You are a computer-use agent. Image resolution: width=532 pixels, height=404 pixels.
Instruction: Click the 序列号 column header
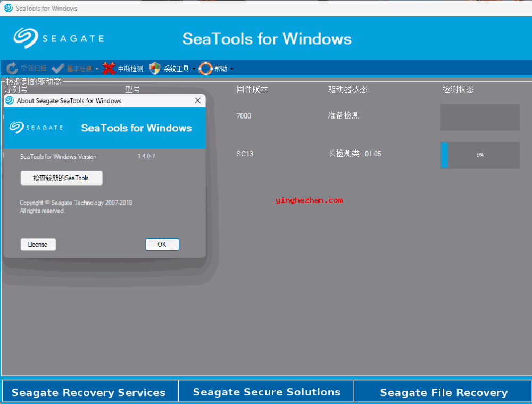16,89
